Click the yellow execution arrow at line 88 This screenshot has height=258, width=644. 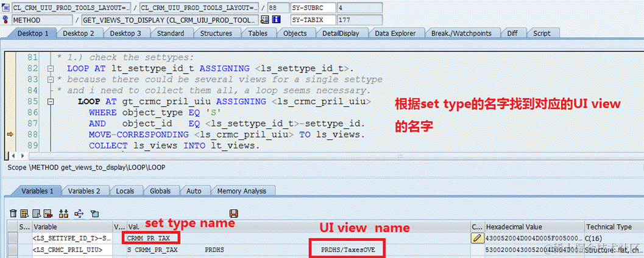point(10,134)
